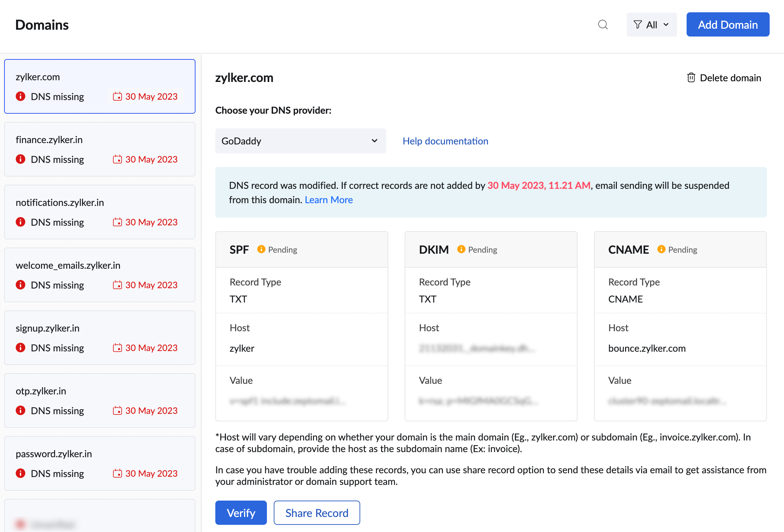Image resolution: width=784 pixels, height=532 pixels.
Task: Click the Add Domain button
Action: click(728, 25)
